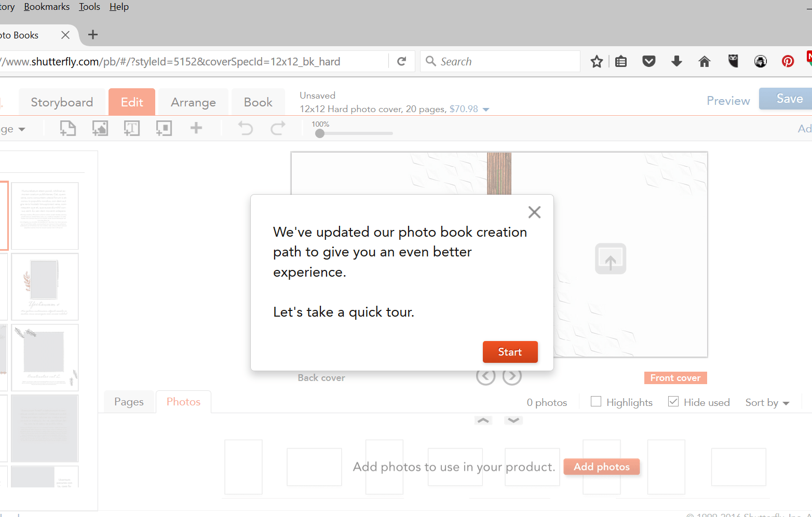Screen dimensions: 812x517
Task: Close the quick tour dialog
Action: [534, 212]
